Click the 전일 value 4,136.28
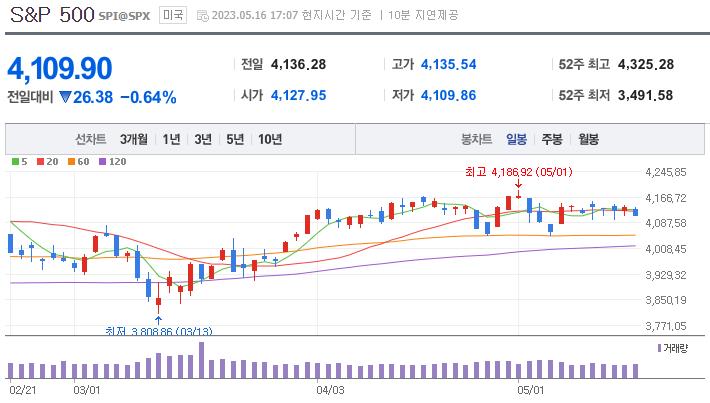Image resolution: width=710 pixels, height=403 pixels. [298, 64]
